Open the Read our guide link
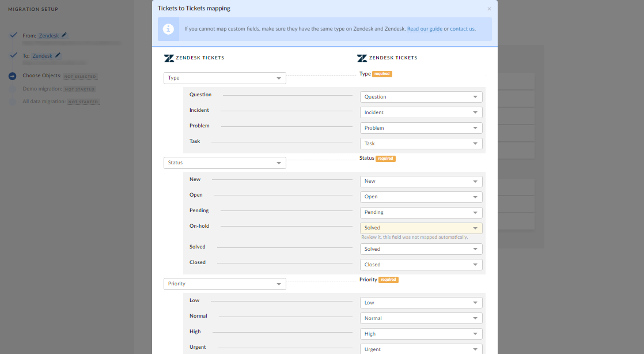Screen dimensions: 644x354 425,29
